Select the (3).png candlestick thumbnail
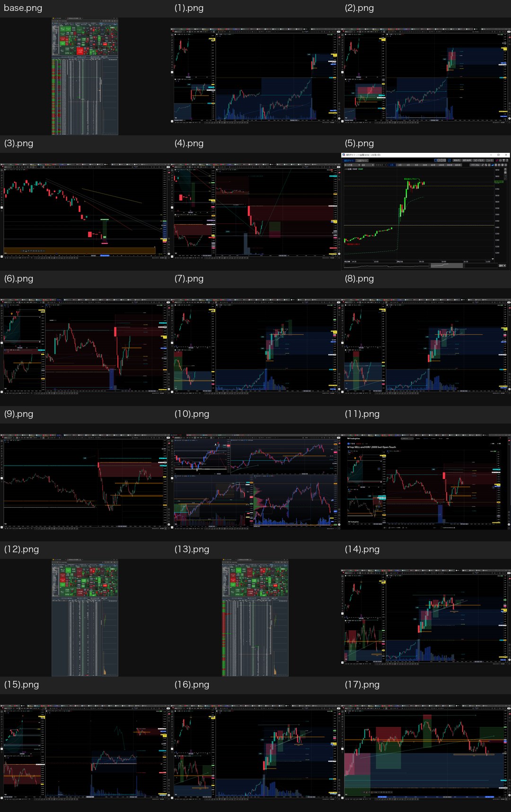This screenshot has width=511, height=812. click(85, 212)
